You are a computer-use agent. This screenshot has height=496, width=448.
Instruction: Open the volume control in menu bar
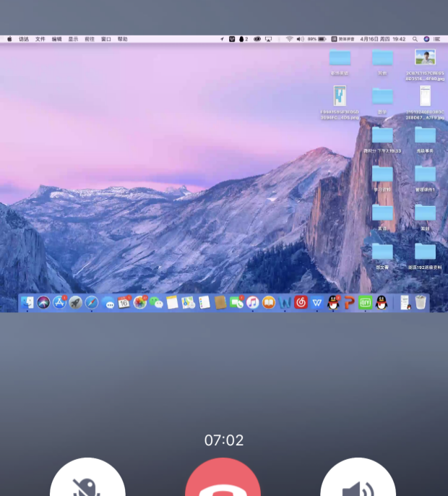300,39
